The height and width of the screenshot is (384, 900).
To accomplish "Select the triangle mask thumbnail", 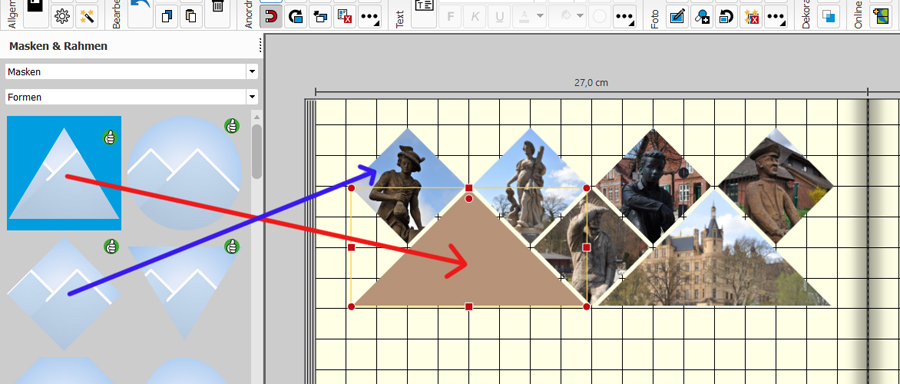I will (x=64, y=173).
